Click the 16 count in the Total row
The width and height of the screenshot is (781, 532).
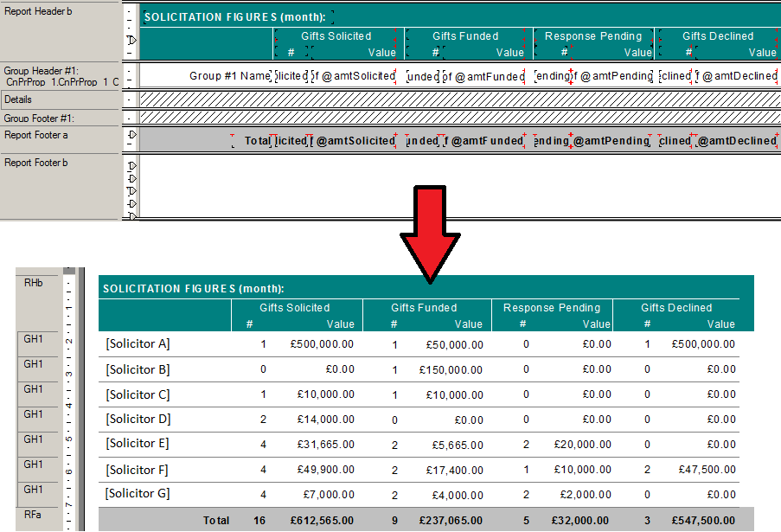pyautogui.click(x=259, y=521)
